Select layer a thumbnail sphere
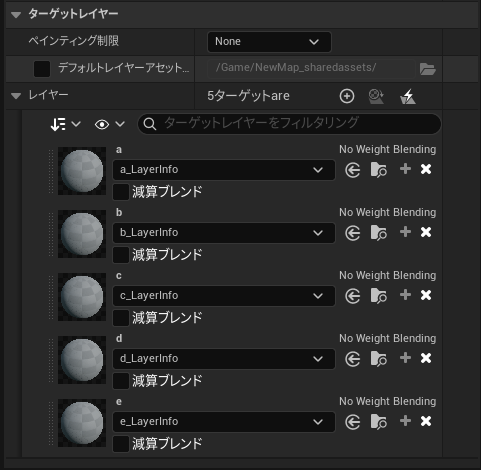The width and height of the screenshot is (481, 470). [82, 171]
